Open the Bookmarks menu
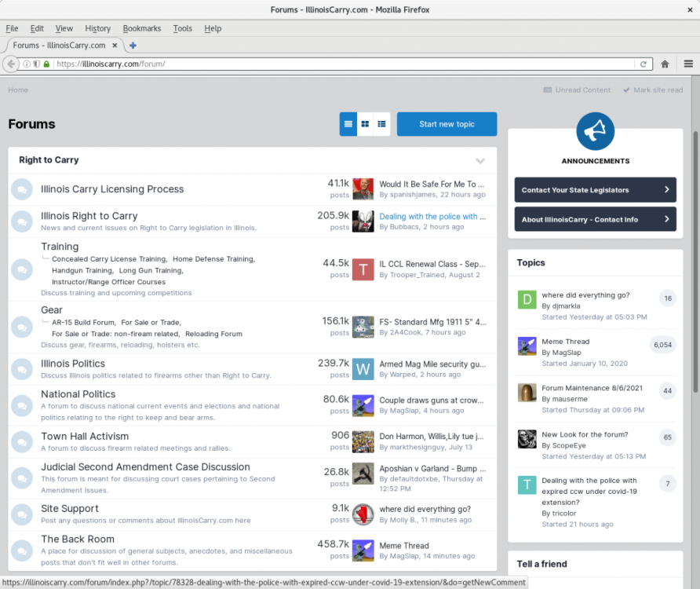The image size is (700, 589). [x=142, y=28]
